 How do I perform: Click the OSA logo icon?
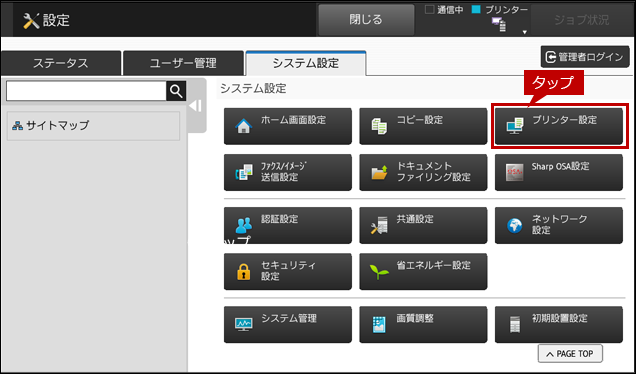(515, 172)
